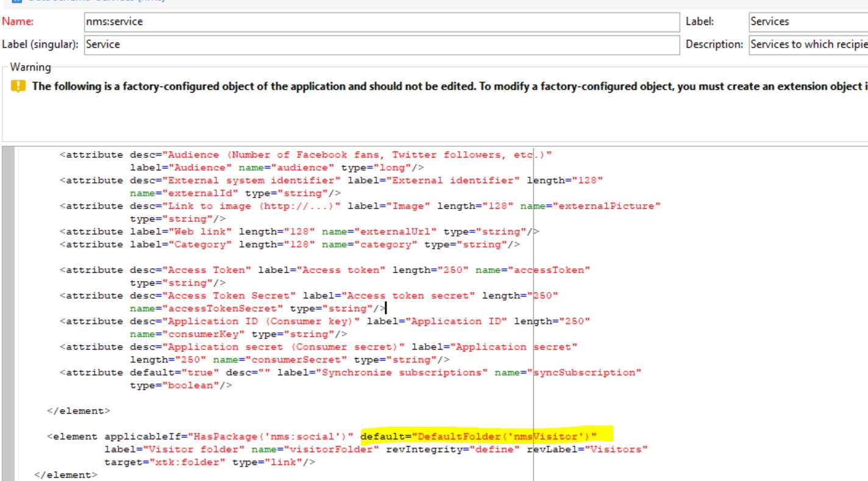Click name="category" in the XML
This screenshot has height=481, width=868.
[370, 244]
